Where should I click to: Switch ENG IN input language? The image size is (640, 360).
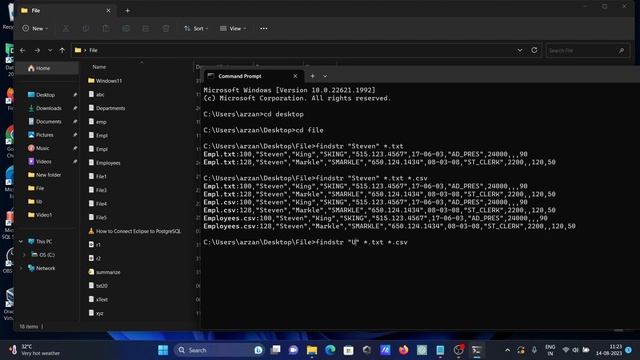click(550, 350)
